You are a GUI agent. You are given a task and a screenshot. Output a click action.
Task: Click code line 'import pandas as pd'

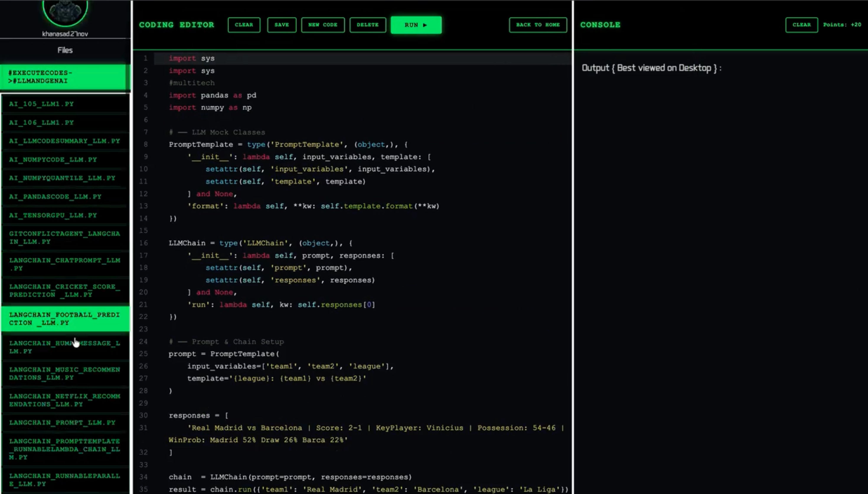pos(213,95)
